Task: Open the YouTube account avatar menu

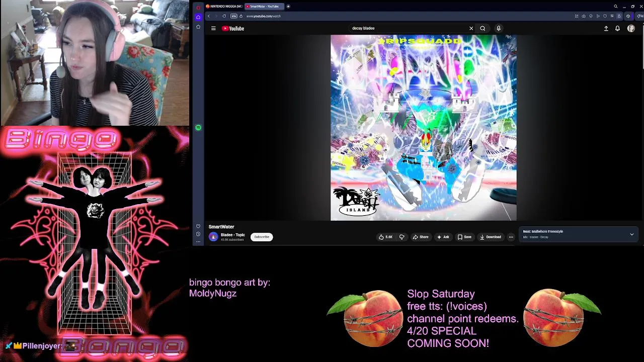Action: tap(631, 29)
